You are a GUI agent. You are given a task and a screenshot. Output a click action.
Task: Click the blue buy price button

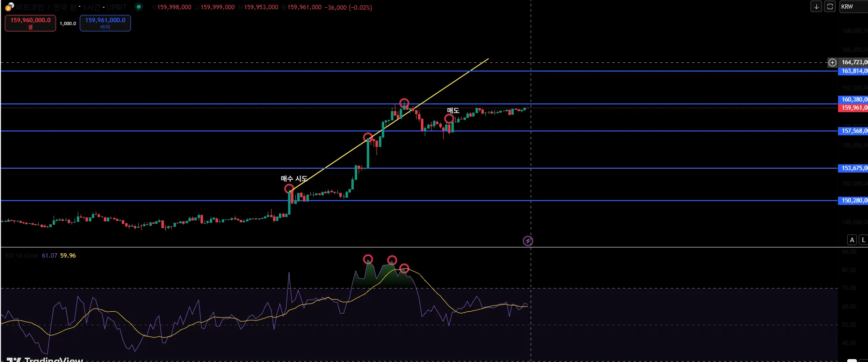(105, 23)
